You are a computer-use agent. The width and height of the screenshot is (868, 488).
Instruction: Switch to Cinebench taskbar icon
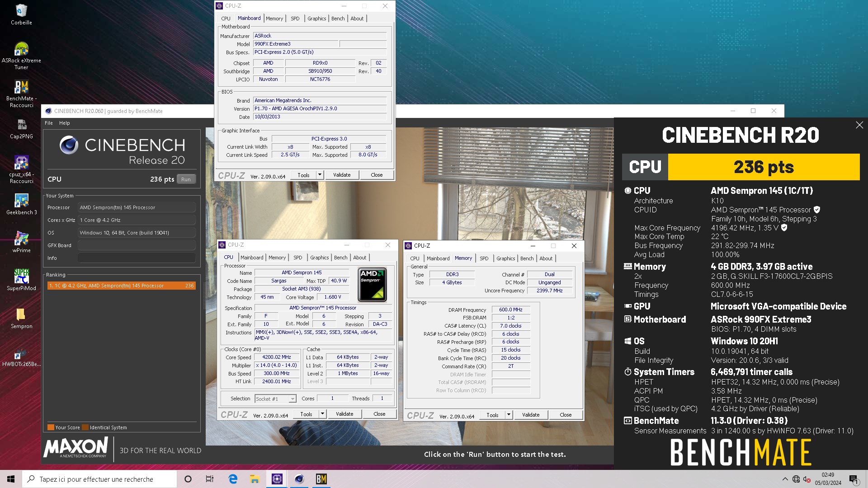pos(299,479)
